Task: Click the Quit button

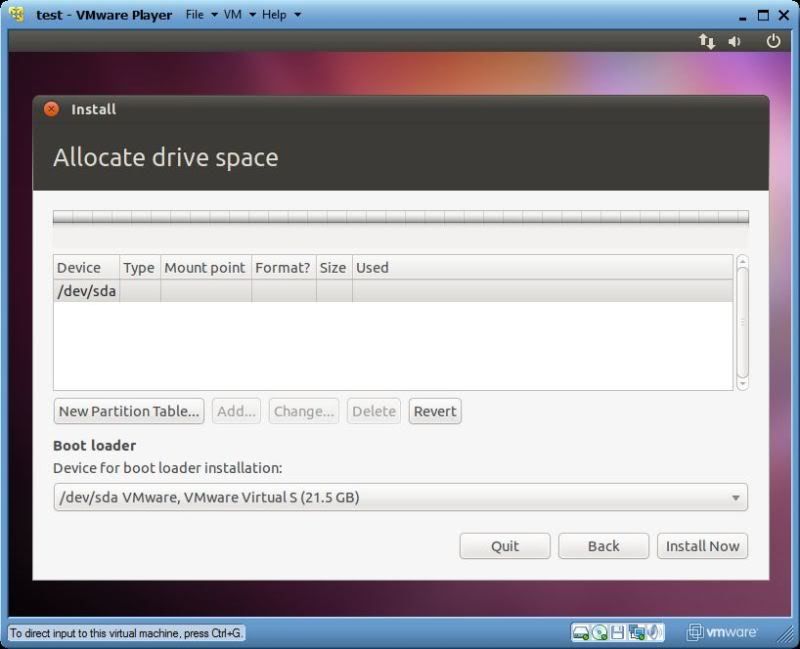Action: coord(505,546)
